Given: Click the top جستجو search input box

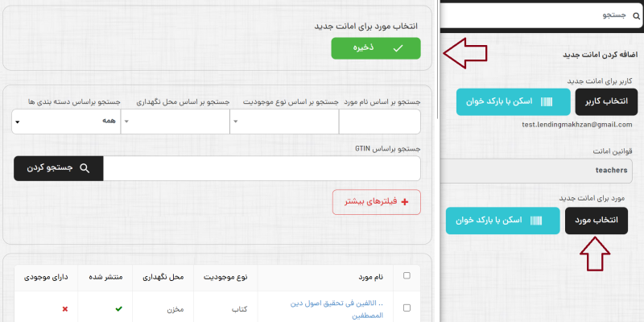Looking at the screenshot, I should click(531, 16).
